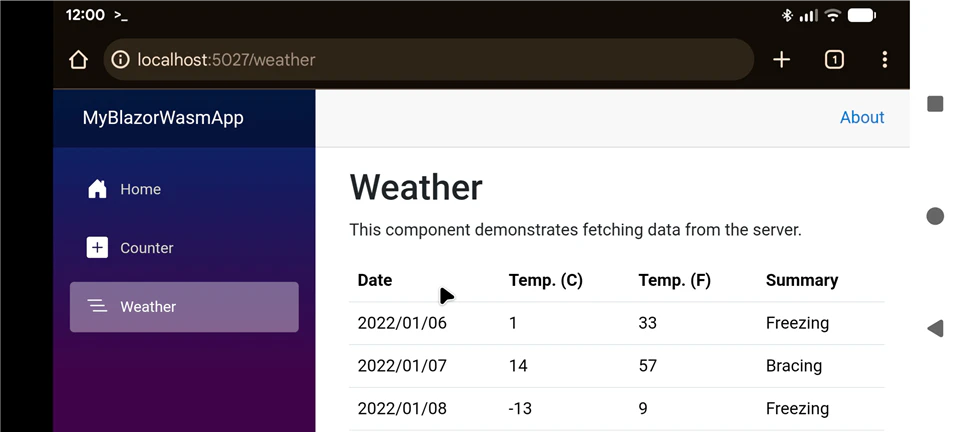Go to the Counter nav item
The height and width of the screenshot is (432, 960).
click(x=184, y=248)
